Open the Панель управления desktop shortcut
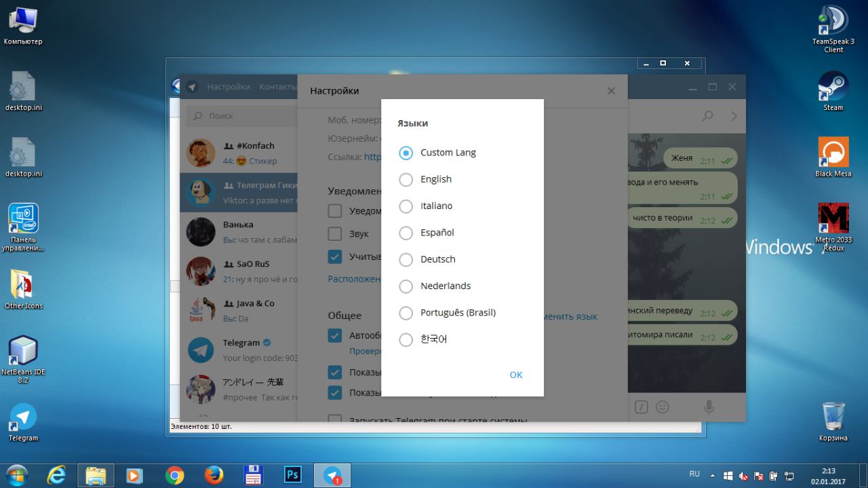This screenshot has width=868, height=488. (23, 227)
